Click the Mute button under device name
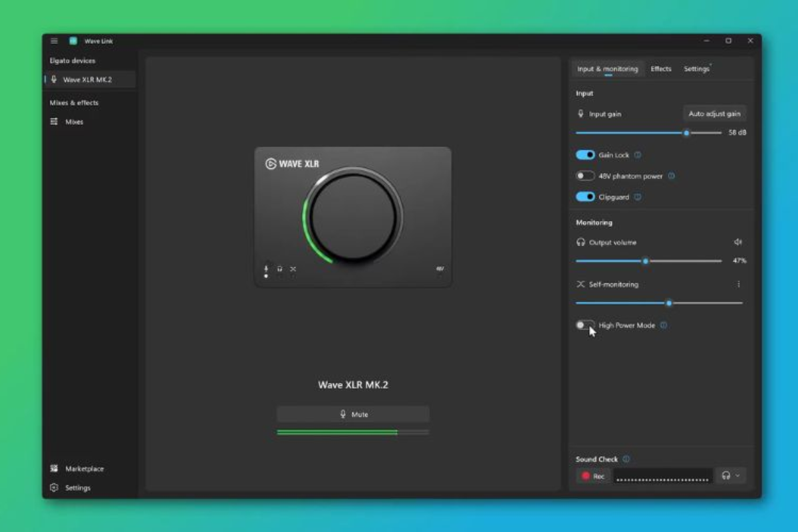This screenshot has width=798, height=532. point(353,414)
